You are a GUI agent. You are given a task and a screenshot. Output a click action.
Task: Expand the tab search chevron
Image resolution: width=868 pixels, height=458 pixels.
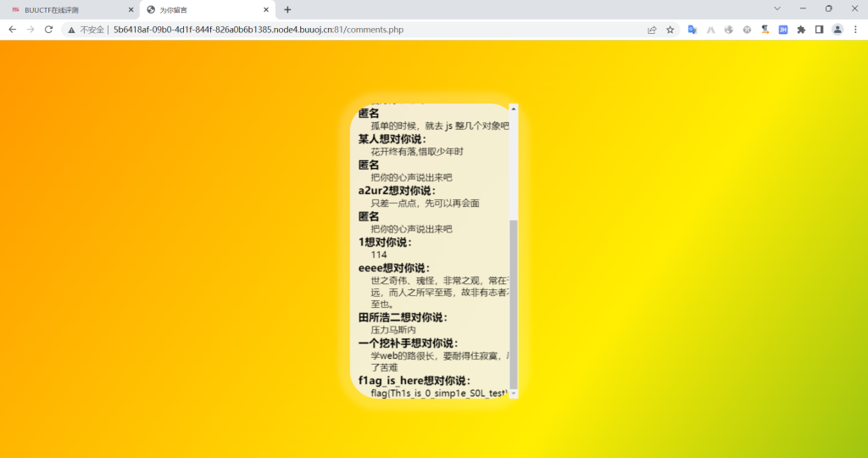point(777,8)
